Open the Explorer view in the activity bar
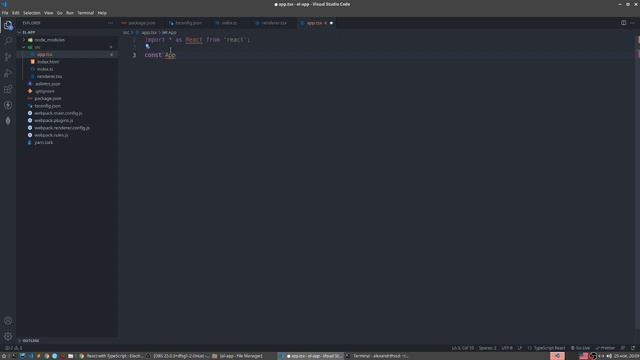 click(x=8, y=25)
